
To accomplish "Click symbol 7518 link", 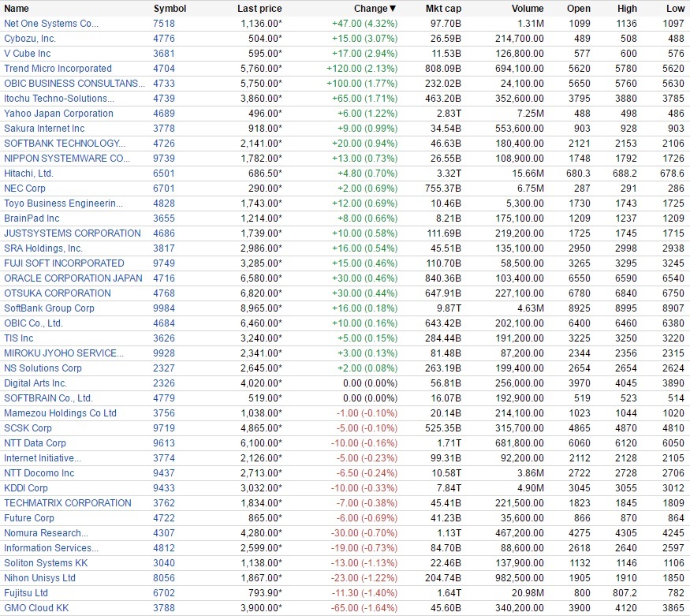I will [x=164, y=24].
